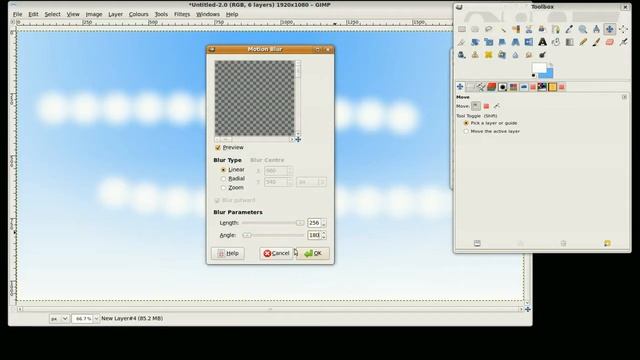Screen dimensions: 640x360
Task: Select the Scissors Select tool
Action: click(x=529, y=29)
